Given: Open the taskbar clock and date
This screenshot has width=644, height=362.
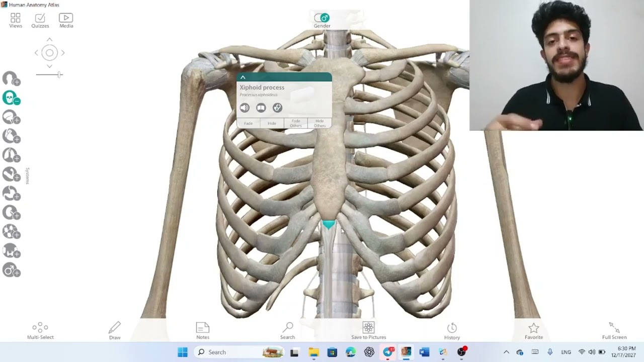Looking at the screenshot, I should point(623,352).
